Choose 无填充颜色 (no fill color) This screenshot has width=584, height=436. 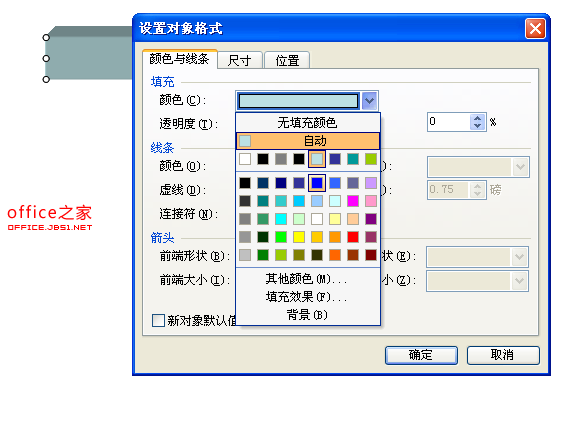coord(308,122)
